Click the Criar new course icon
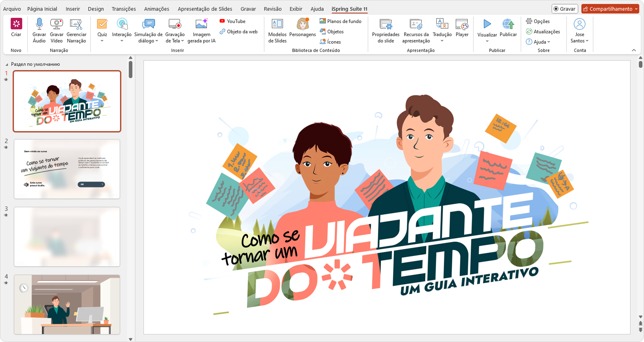 point(16,25)
